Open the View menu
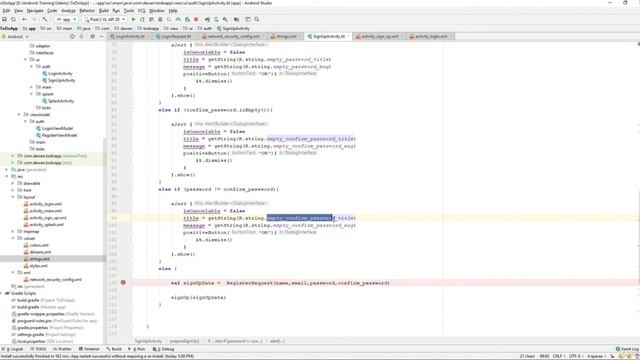Image resolution: width=640 pixels, height=360 pixels. pos(18,11)
